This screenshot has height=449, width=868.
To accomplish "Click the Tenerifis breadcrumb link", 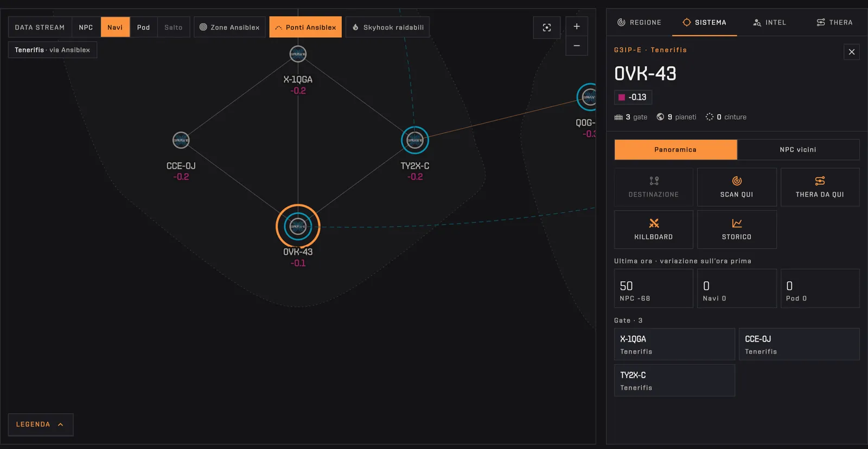I will coord(669,50).
